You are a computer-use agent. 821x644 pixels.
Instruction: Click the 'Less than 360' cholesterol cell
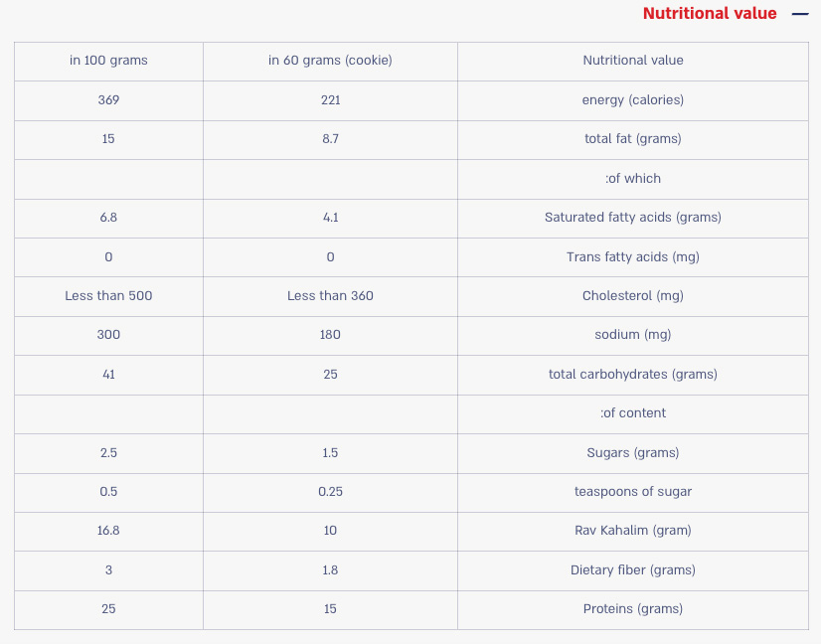[330, 296]
